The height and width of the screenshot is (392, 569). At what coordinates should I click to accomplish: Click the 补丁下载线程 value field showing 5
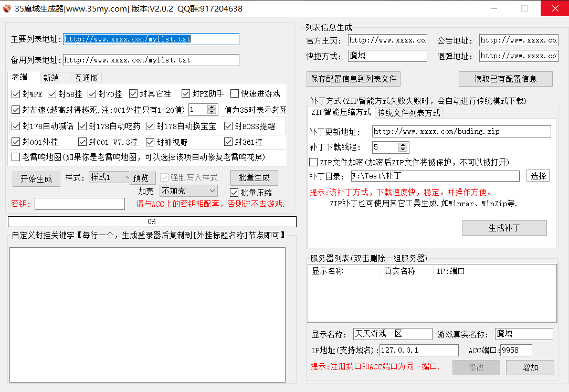(x=385, y=147)
